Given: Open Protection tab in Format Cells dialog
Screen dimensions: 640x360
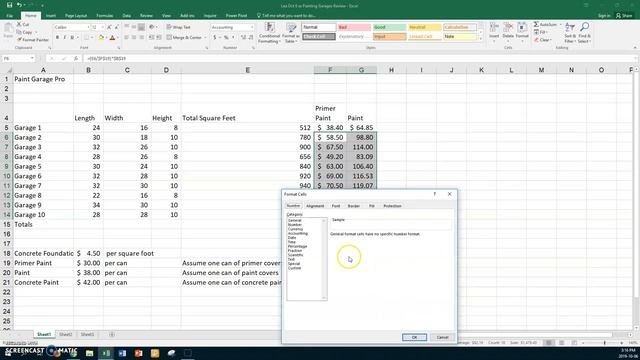Looking at the screenshot, I should click(392, 206).
